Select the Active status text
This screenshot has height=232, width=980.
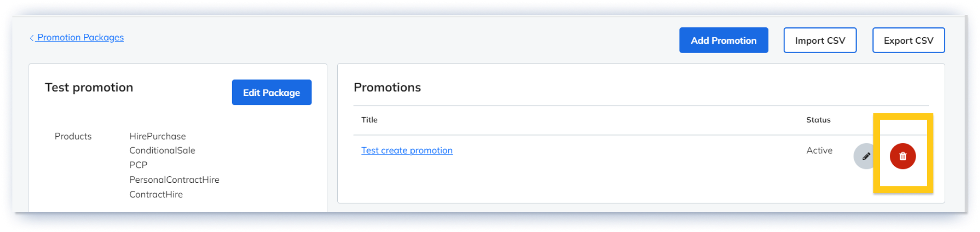(819, 150)
